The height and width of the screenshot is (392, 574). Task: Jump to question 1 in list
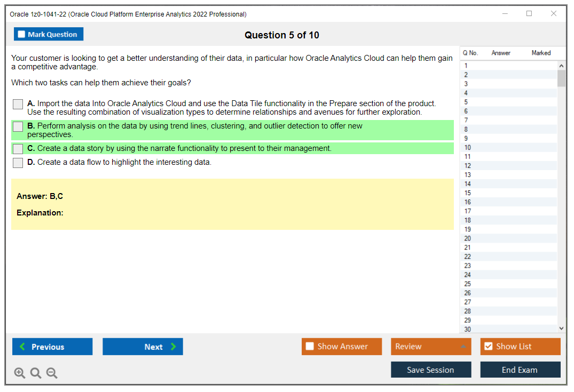[x=466, y=66]
